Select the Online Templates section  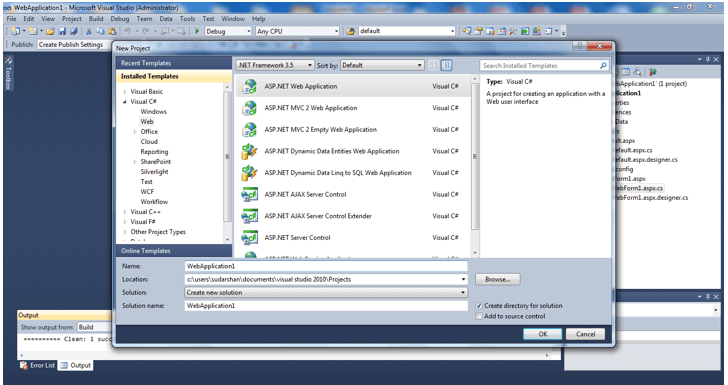tap(174, 251)
